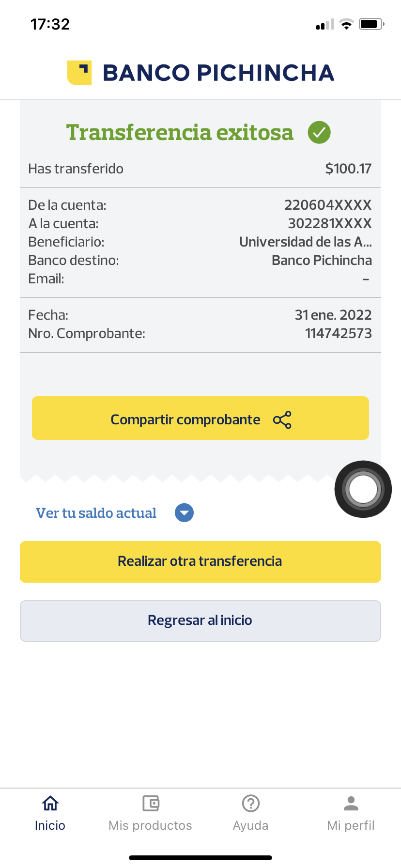Tap the Banco Pichincha yellow logo icon

tap(79, 73)
